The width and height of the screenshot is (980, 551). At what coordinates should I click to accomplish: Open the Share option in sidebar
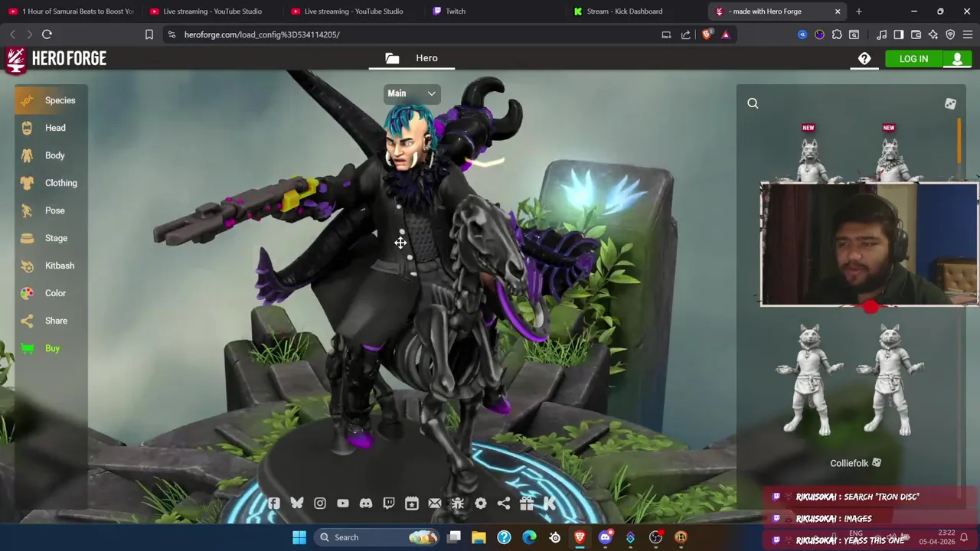[x=51, y=321]
